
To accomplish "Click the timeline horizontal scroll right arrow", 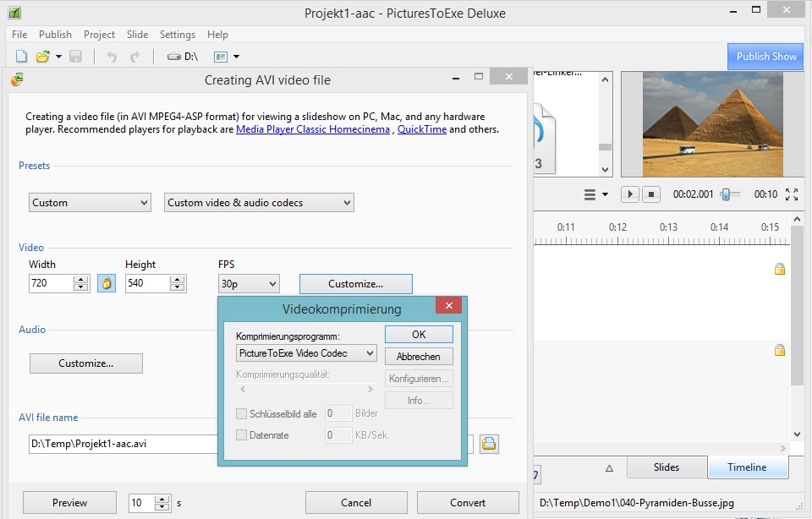I will pyautogui.click(x=782, y=448).
